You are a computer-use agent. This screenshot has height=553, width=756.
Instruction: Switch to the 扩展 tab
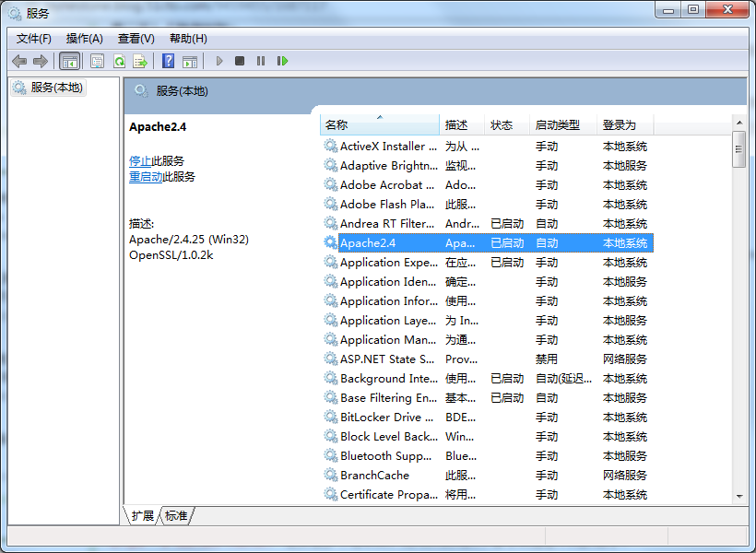tap(142, 516)
